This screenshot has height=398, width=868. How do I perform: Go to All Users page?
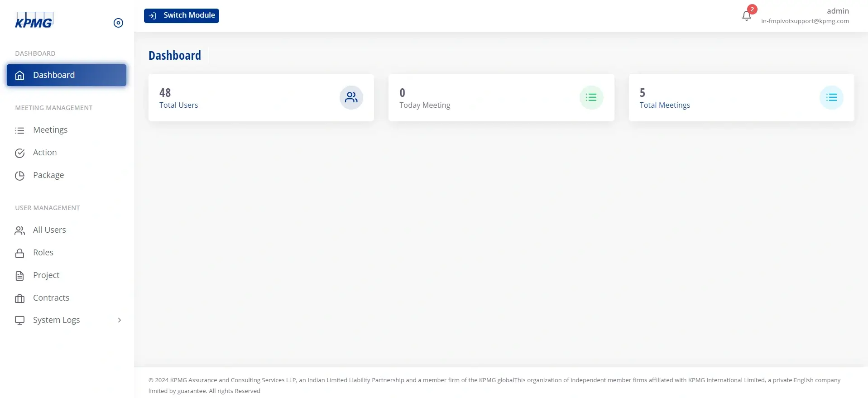[49, 230]
